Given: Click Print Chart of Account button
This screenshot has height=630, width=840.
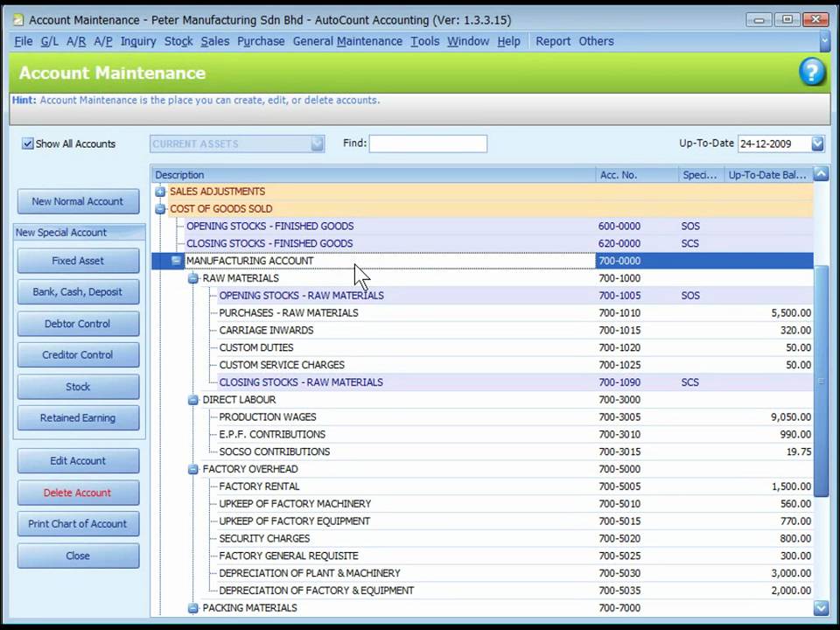Looking at the screenshot, I should pos(78,524).
